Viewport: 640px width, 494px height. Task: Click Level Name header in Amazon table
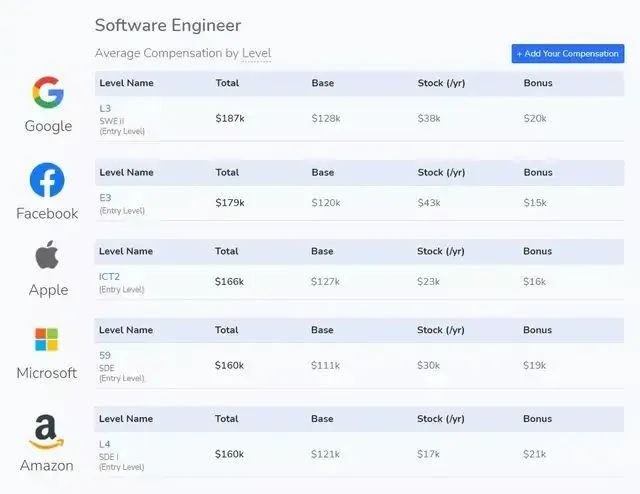tap(126, 419)
